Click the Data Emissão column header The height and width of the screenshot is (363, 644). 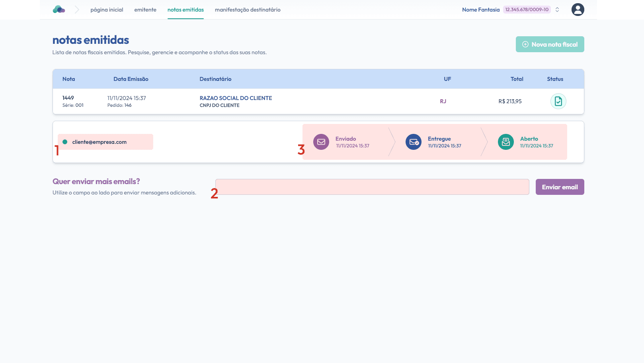(131, 79)
